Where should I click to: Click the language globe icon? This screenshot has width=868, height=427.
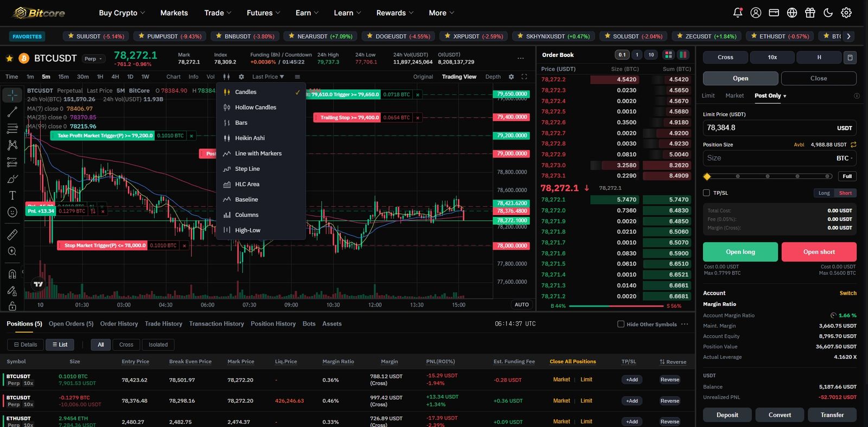point(792,12)
